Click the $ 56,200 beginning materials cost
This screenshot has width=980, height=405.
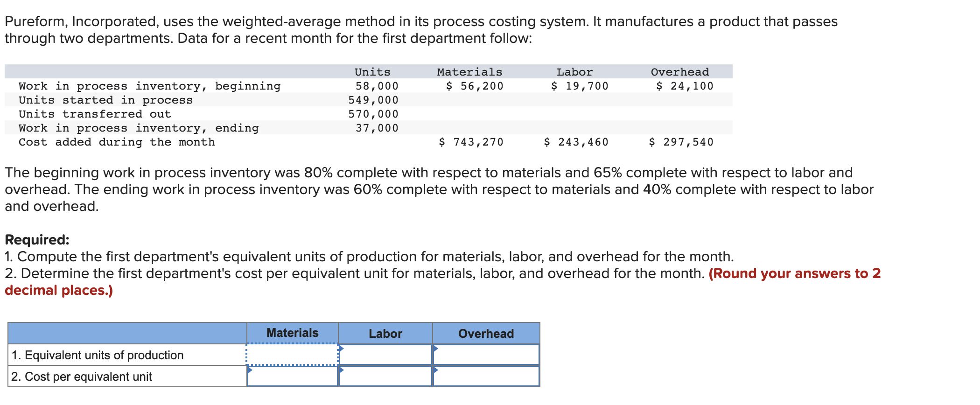pyautogui.click(x=475, y=86)
